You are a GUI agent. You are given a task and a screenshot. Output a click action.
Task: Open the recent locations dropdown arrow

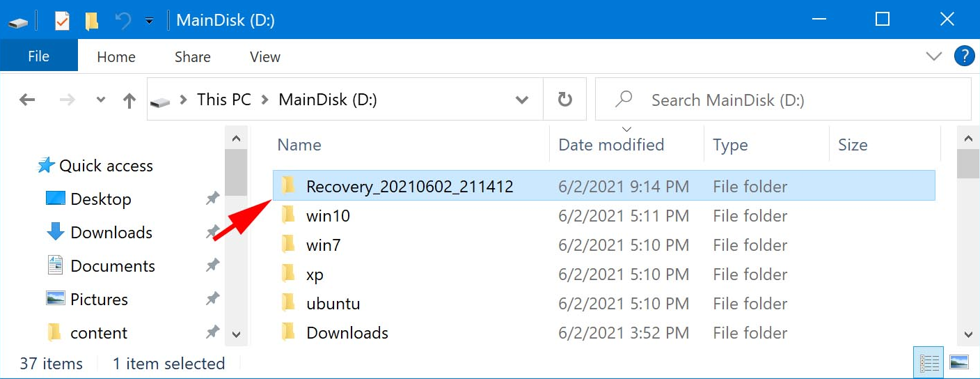coord(101,100)
